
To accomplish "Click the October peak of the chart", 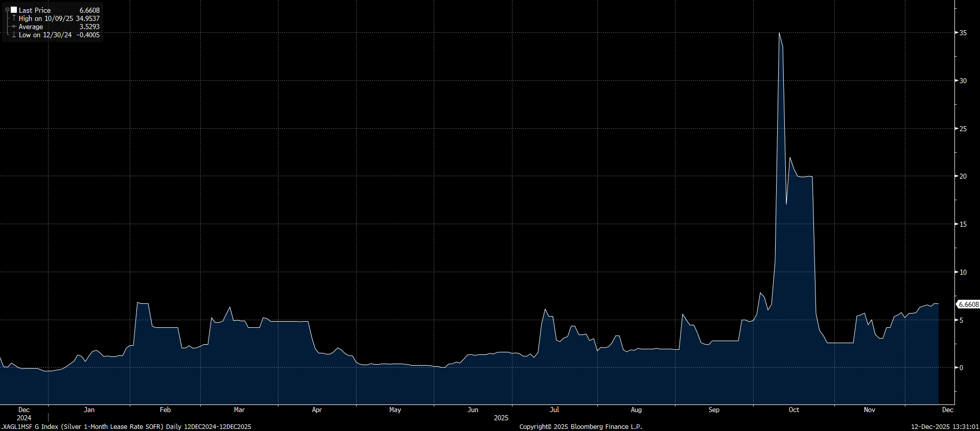I will [x=779, y=33].
